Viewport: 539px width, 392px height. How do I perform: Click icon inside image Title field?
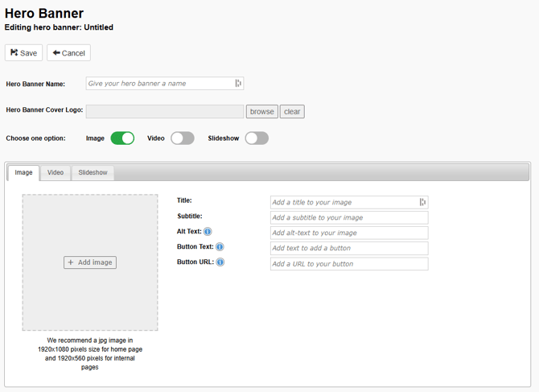422,202
